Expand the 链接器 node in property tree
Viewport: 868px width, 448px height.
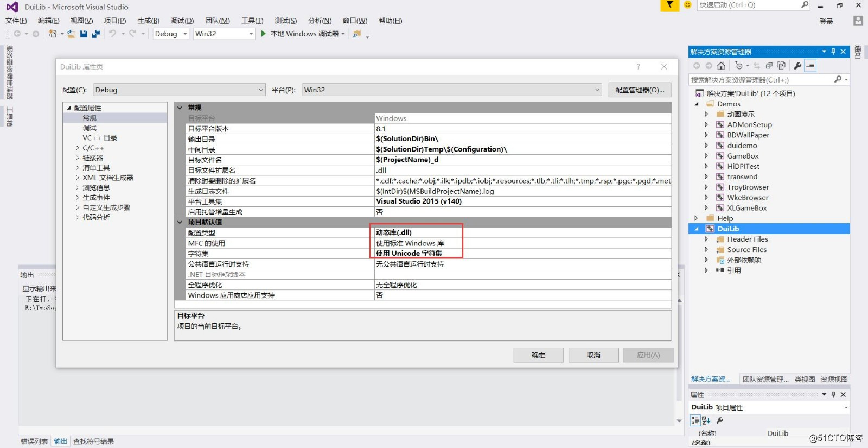[x=77, y=158]
